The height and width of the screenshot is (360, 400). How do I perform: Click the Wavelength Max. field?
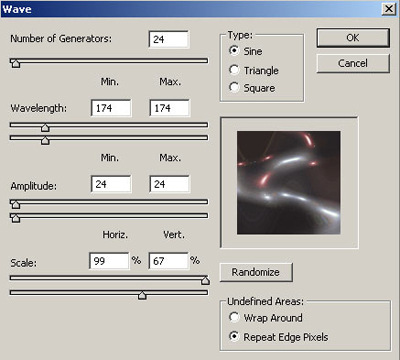170,108
